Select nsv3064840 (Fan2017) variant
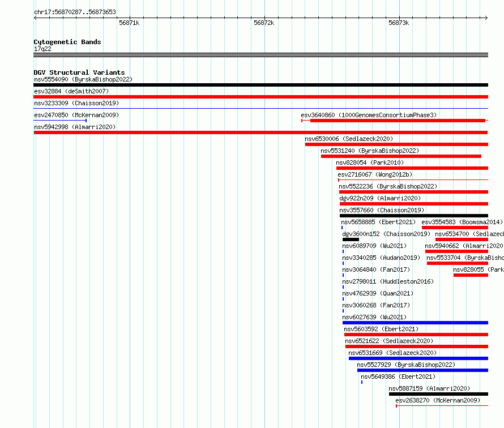Image resolution: width=504 pixels, height=428 pixels. point(376,269)
